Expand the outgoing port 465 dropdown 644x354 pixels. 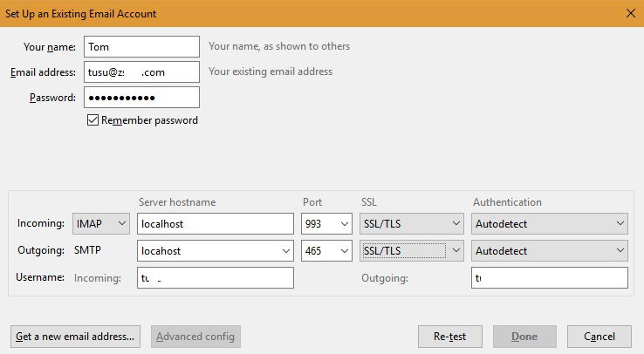click(326, 250)
